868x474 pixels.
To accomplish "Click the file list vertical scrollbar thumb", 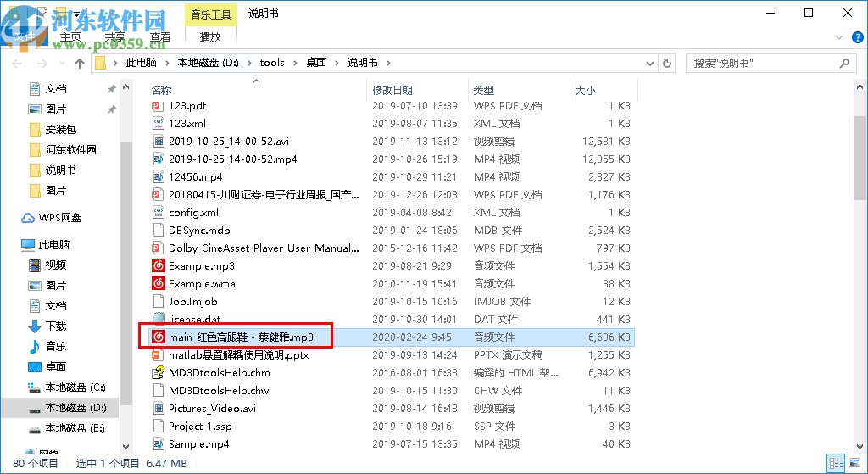I will tap(860, 158).
